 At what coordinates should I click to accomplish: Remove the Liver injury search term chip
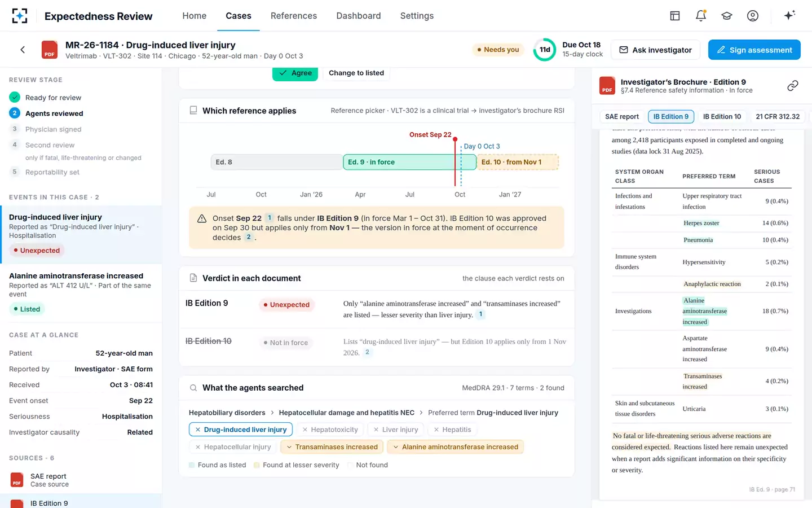point(376,430)
